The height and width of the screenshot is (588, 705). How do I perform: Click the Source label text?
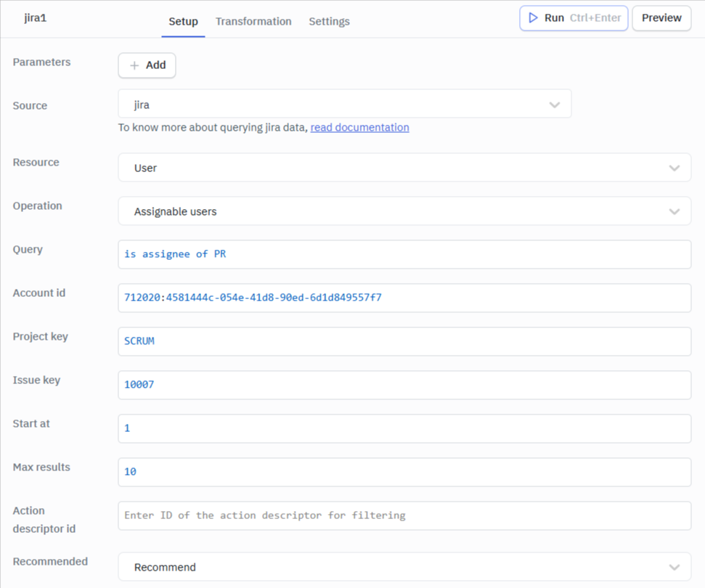(30, 106)
